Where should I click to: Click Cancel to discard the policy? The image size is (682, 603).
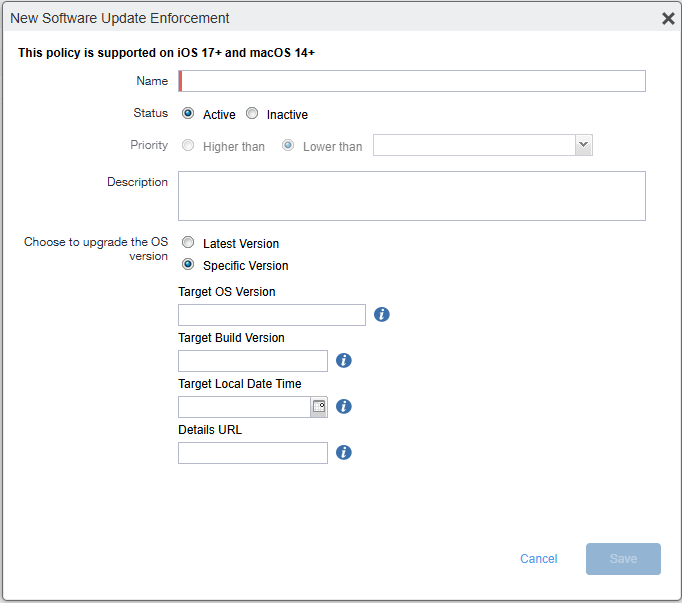(x=539, y=559)
